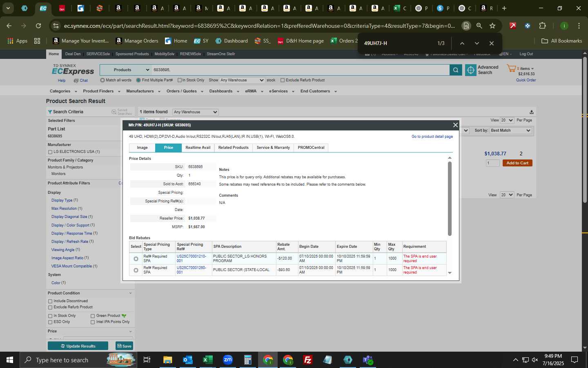Open PROMOCentral tab
Screen dimensions: 588x368
point(311,148)
